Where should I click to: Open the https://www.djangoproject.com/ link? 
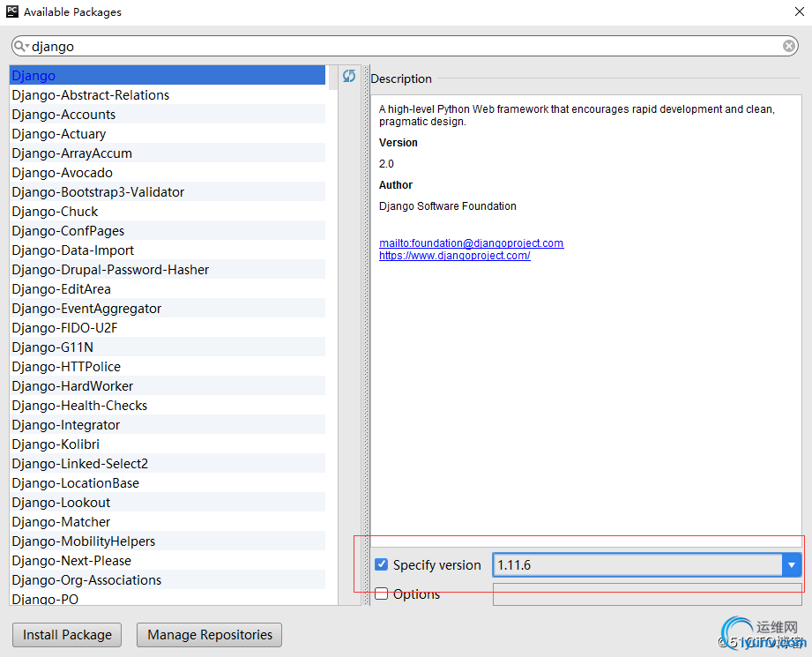pyautogui.click(x=455, y=256)
